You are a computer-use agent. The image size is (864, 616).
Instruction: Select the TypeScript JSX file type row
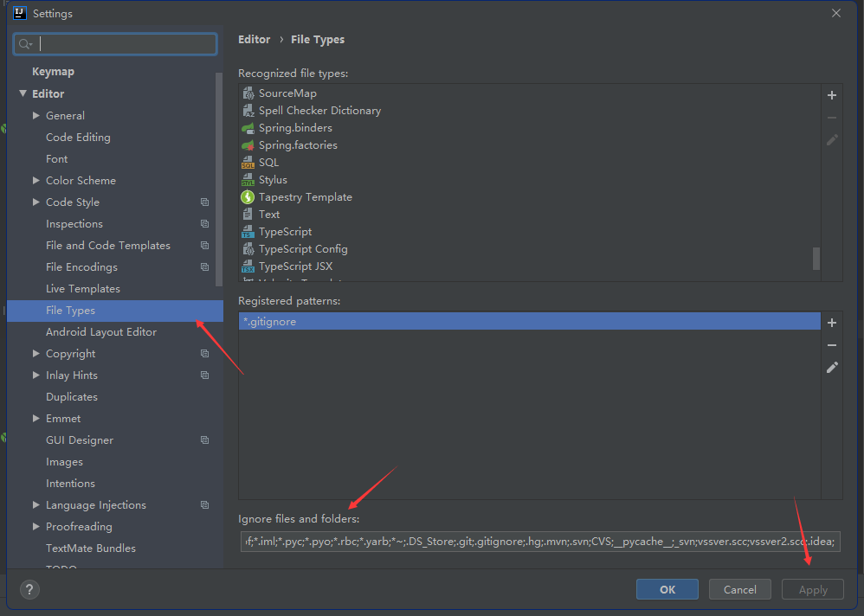[x=530, y=266]
